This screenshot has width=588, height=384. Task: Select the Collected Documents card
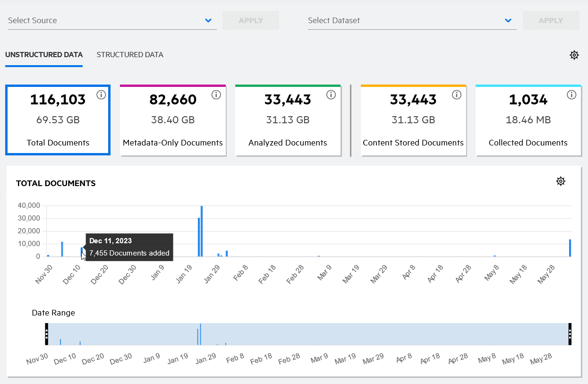pyautogui.click(x=528, y=121)
